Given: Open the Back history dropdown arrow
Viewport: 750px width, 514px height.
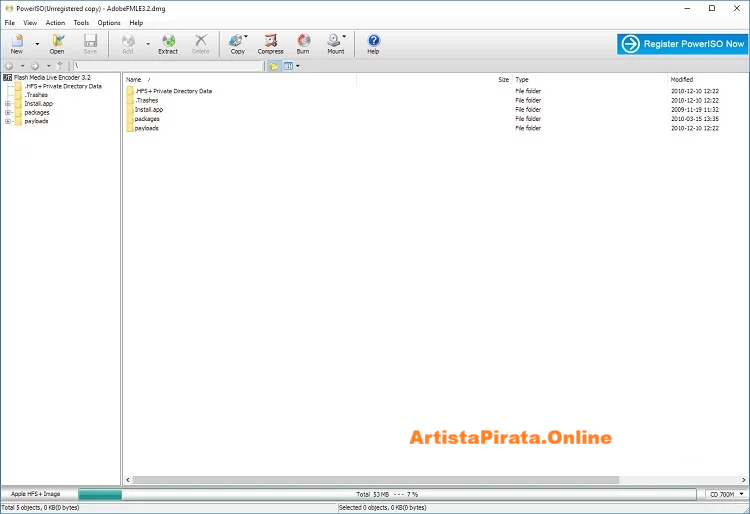Looking at the screenshot, I should coord(22,66).
